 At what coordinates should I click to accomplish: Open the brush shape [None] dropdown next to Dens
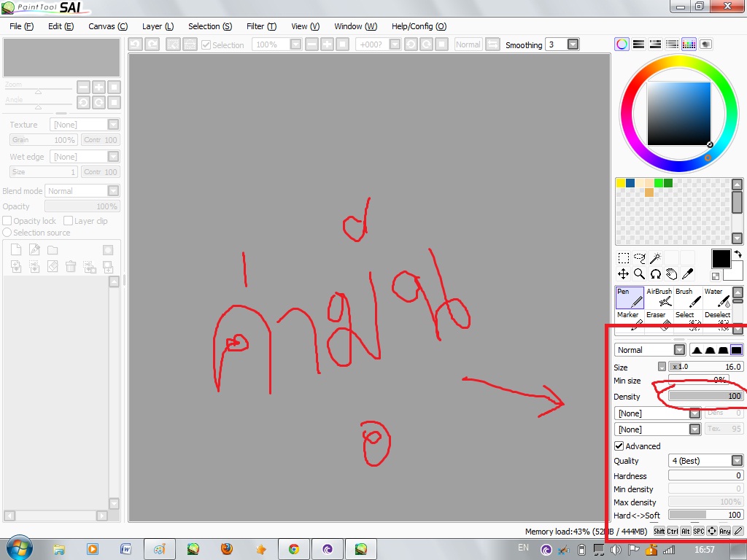tap(695, 413)
